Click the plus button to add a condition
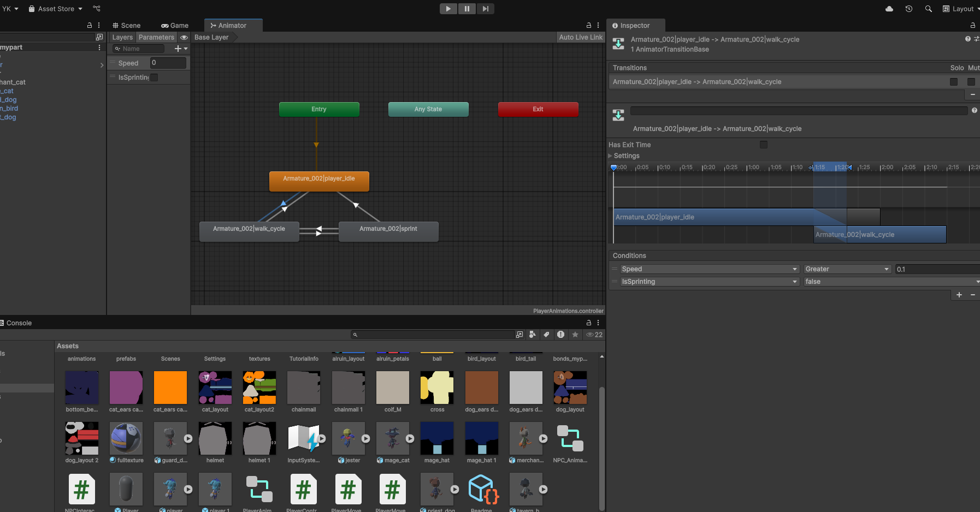Viewport: 980px width, 512px height. (958, 295)
